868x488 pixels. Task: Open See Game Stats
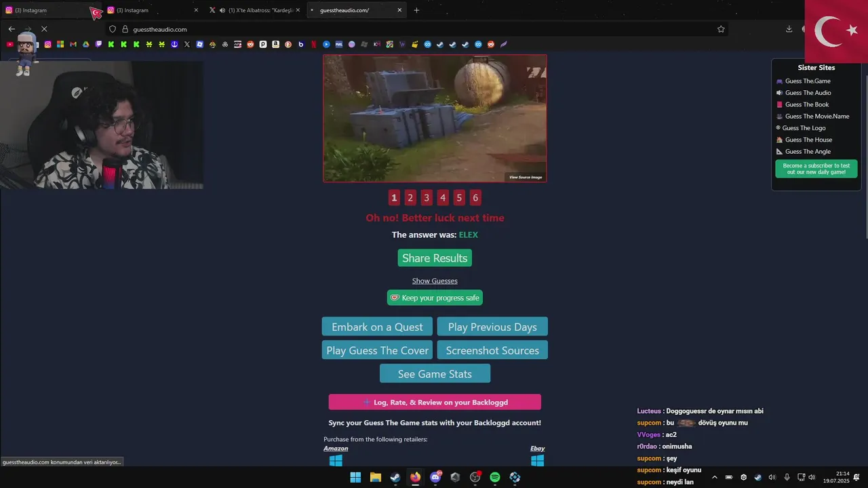tap(435, 373)
